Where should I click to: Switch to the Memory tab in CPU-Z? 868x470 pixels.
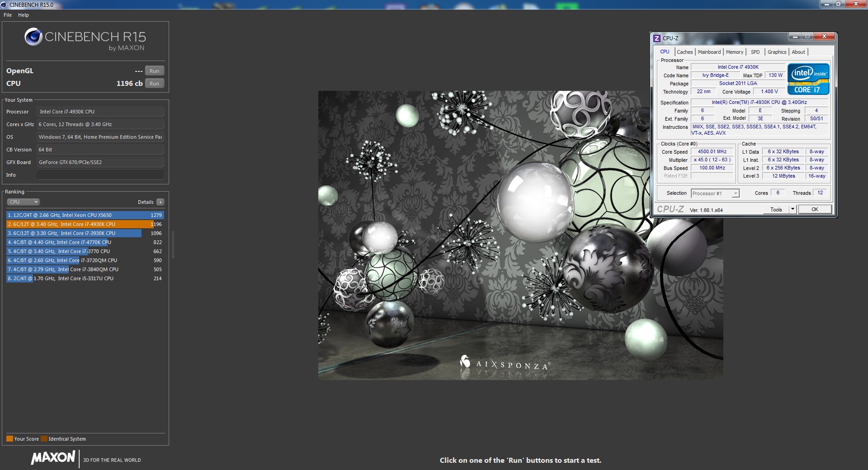coord(735,52)
